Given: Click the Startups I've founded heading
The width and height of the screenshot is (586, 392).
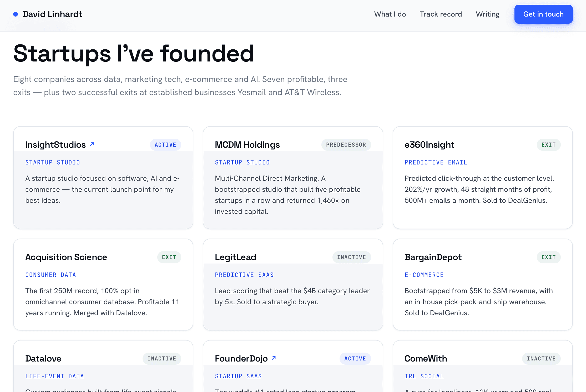Looking at the screenshot, I should pyautogui.click(x=134, y=54).
